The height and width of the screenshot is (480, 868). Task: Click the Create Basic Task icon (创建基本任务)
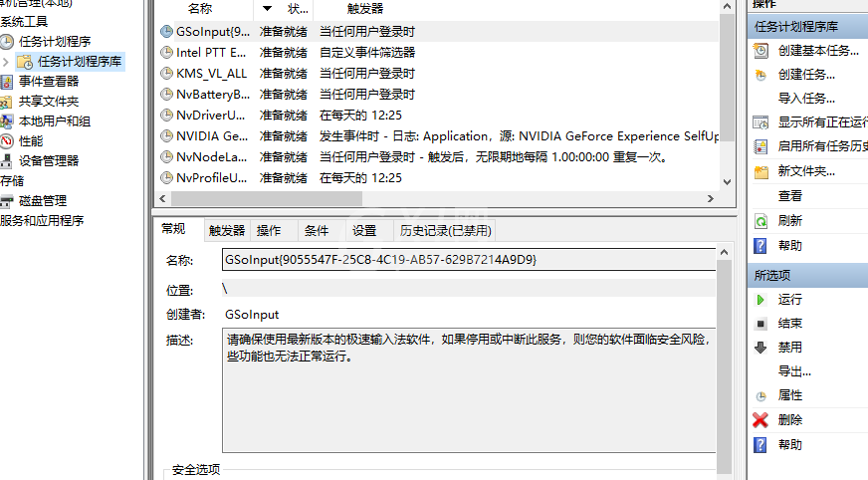coord(761,51)
